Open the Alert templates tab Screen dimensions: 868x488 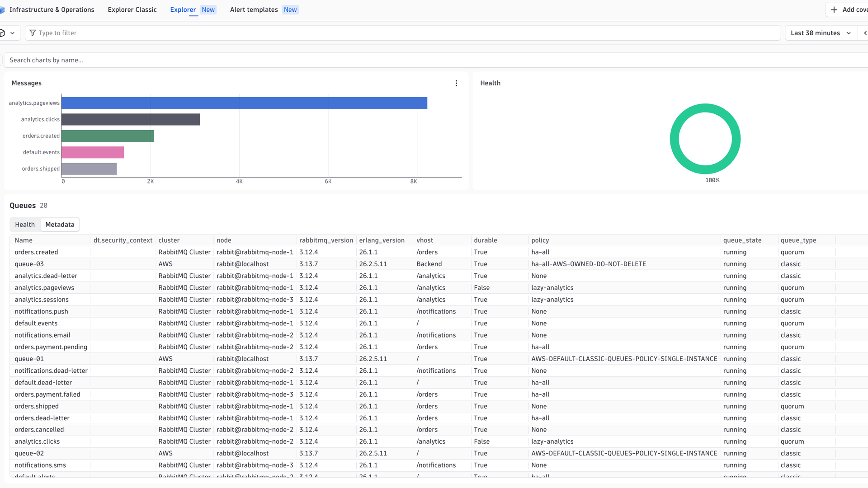(254, 9)
